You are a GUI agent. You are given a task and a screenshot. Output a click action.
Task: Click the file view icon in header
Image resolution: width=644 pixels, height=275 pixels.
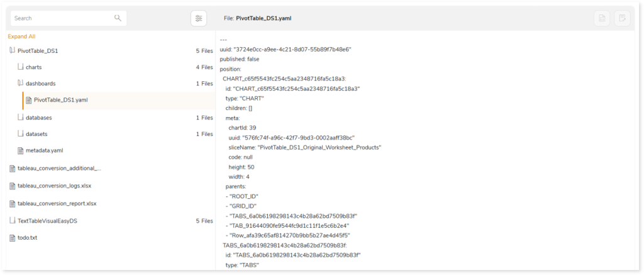(x=602, y=18)
